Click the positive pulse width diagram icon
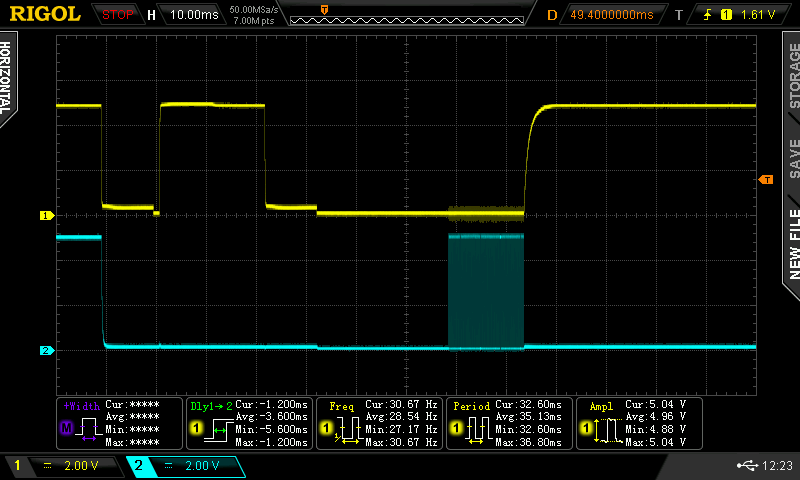800x480 pixels. pyautogui.click(x=89, y=430)
